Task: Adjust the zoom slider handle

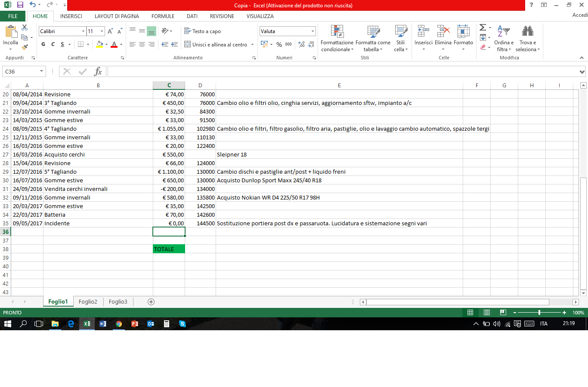Action: [x=539, y=313]
